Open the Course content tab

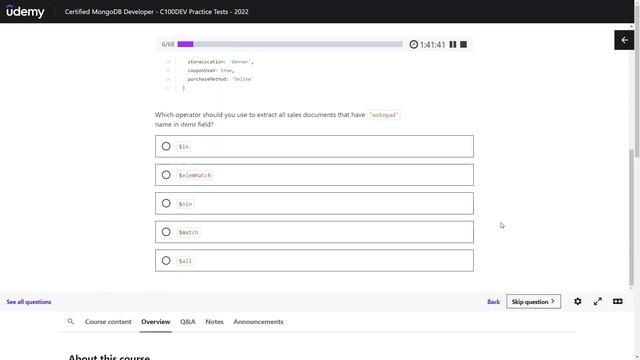(108, 322)
